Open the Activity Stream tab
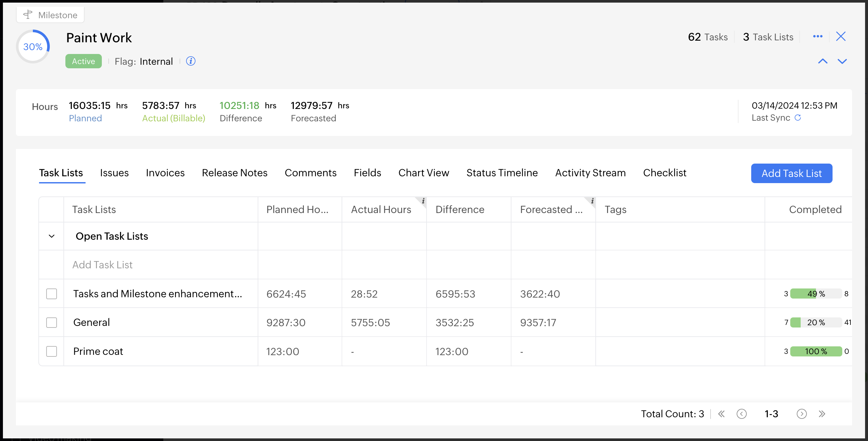 click(590, 173)
